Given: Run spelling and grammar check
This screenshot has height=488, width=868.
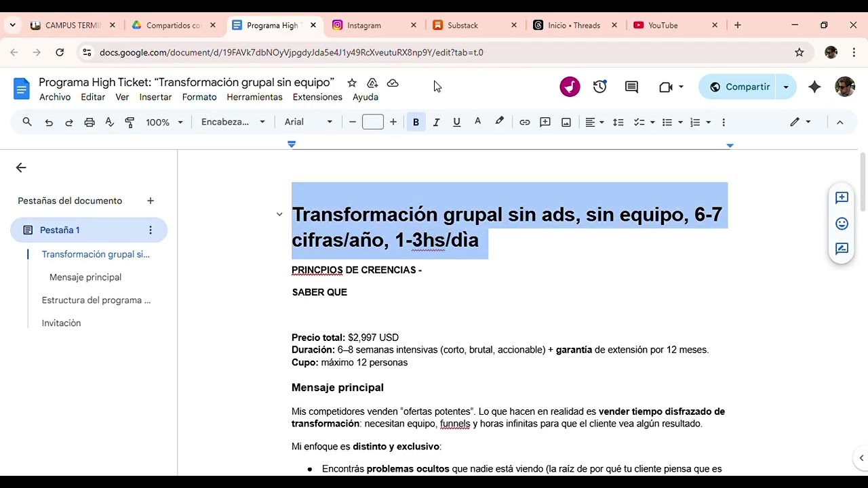Looking at the screenshot, I should 110,122.
